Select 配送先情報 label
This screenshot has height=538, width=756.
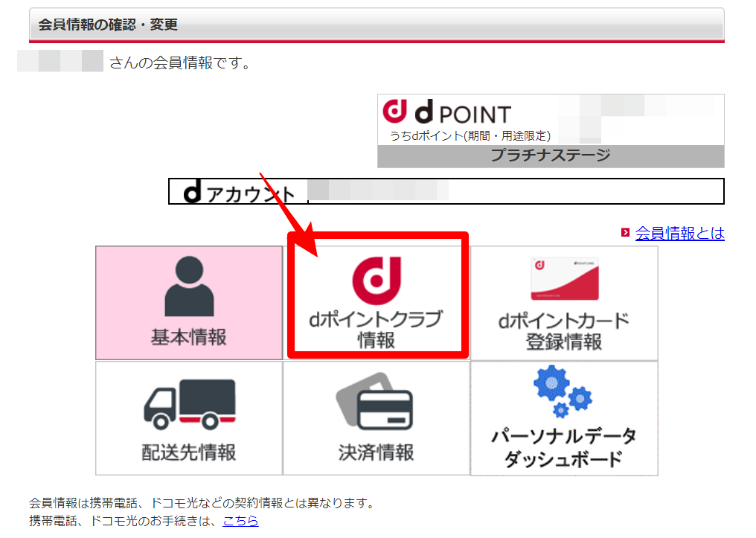[x=189, y=452]
